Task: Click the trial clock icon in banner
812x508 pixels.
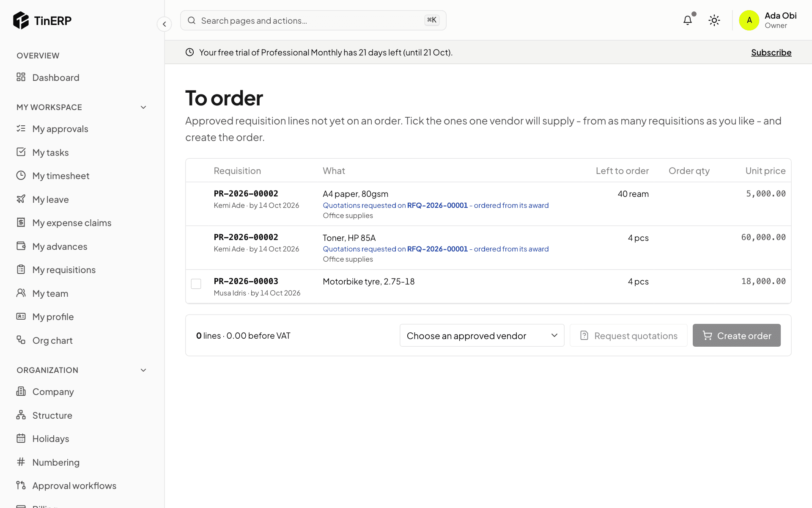Action: point(189,52)
